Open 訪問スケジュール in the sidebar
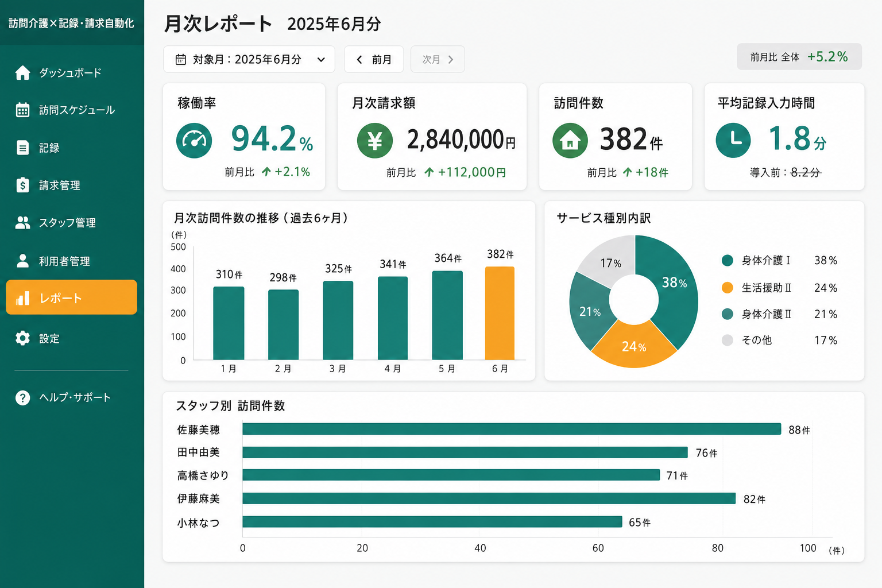 click(71, 110)
